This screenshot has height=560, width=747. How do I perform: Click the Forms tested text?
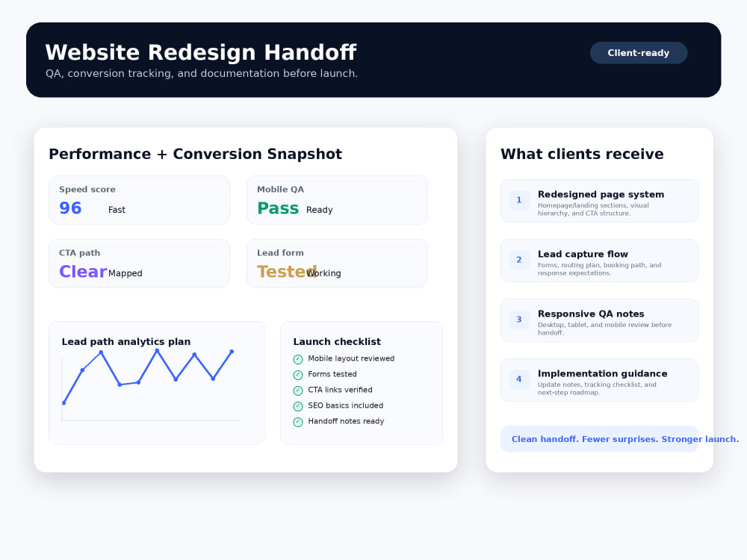[332, 374]
